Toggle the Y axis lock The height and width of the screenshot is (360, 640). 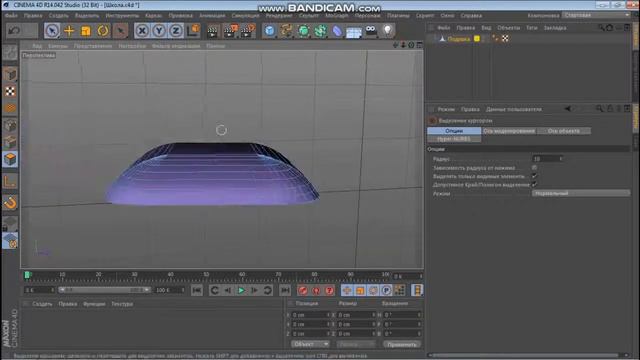click(159, 31)
